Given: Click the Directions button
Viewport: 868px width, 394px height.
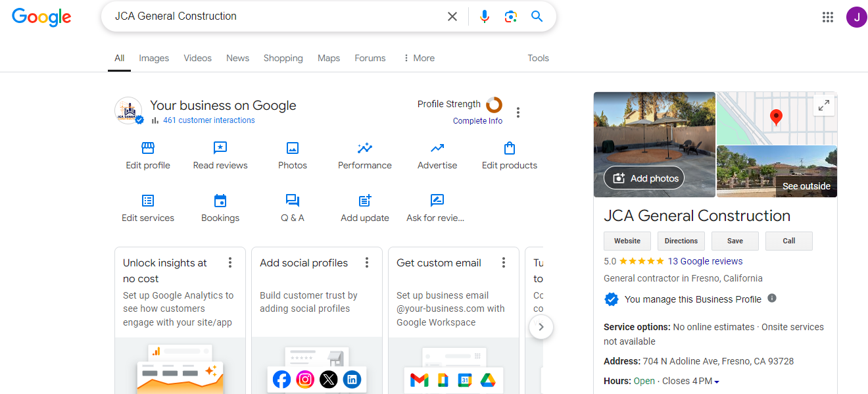Looking at the screenshot, I should [681, 241].
